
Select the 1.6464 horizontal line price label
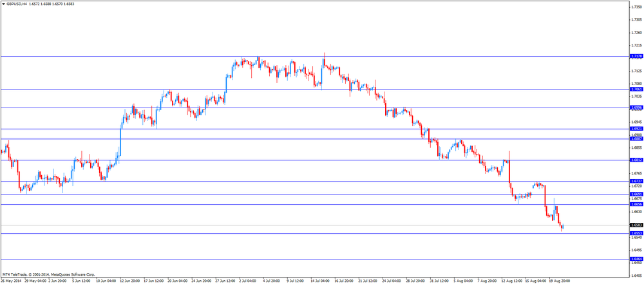click(636, 259)
